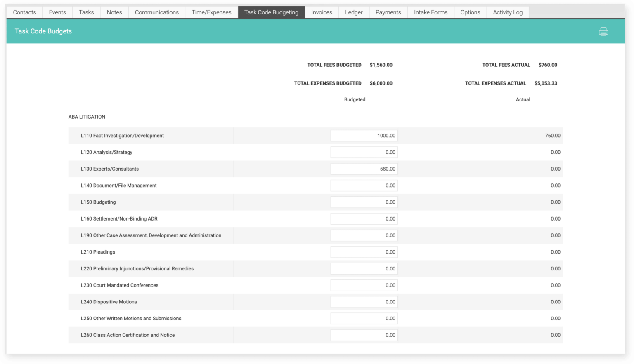Image resolution: width=634 pixels, height=364 pixels.
Task: Switch to the Options tab
Action: coord(470,12)
